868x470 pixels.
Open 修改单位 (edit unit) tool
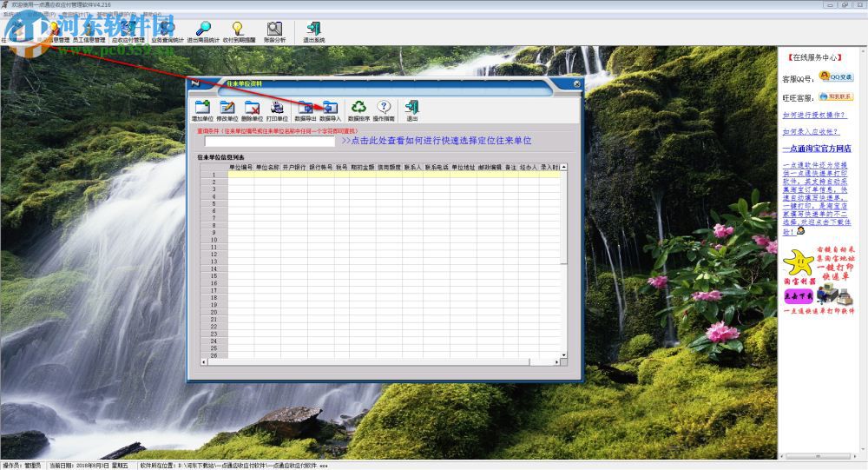(227, 110)
